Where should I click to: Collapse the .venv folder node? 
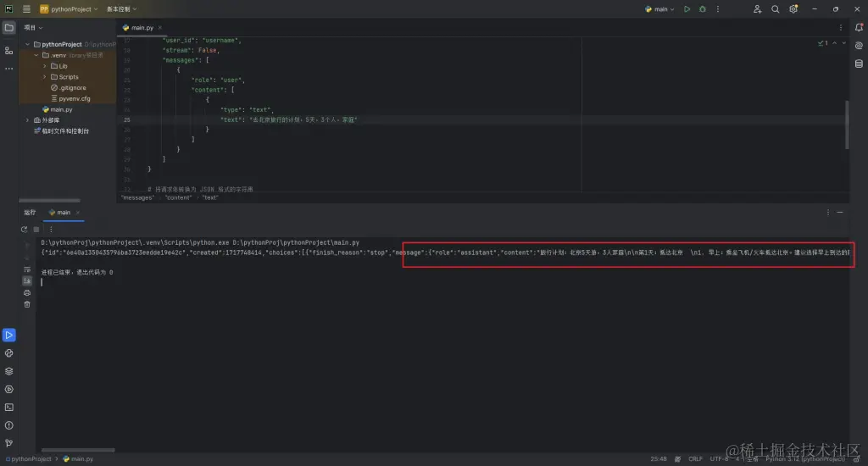(x=36, y=55)
